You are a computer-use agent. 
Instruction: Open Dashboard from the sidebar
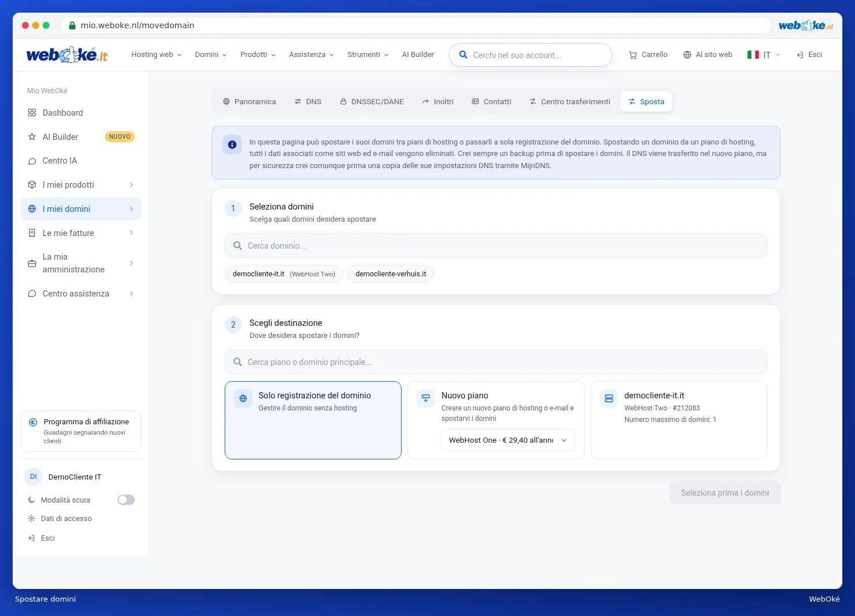pyautogui.click(x=81, y=113)
